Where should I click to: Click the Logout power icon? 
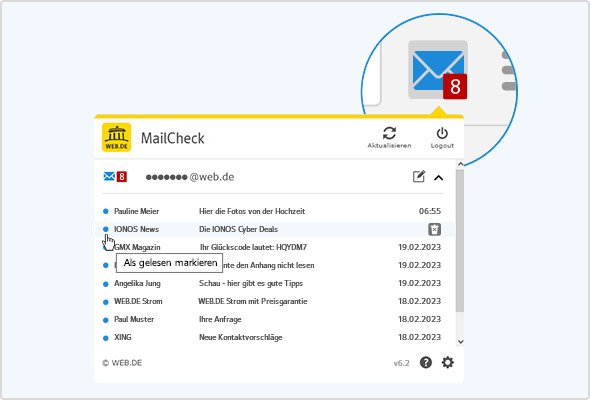point(442,133)
